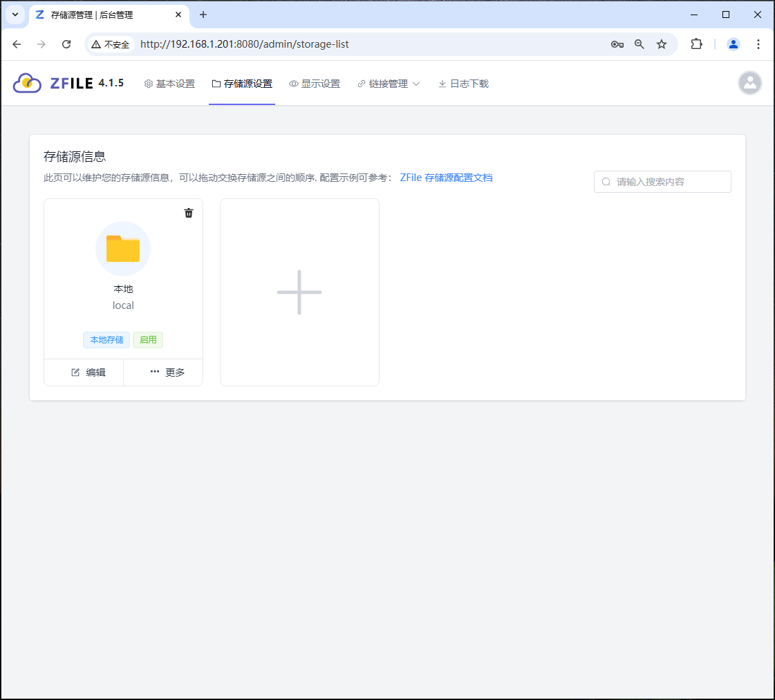Viewport: 775px width, 700px height.
Task: Open the browser extensions puzzle icon
Action: (x=696, y=44)
